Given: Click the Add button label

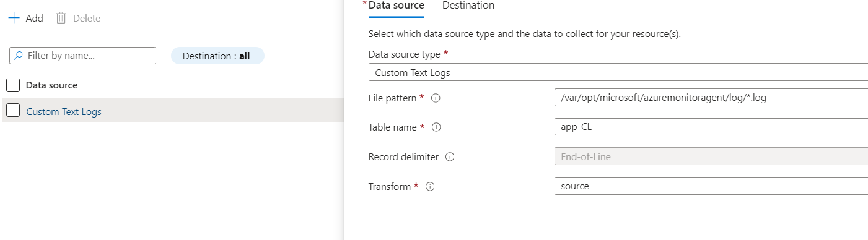Looking at the screenshot, I should 34,19.
